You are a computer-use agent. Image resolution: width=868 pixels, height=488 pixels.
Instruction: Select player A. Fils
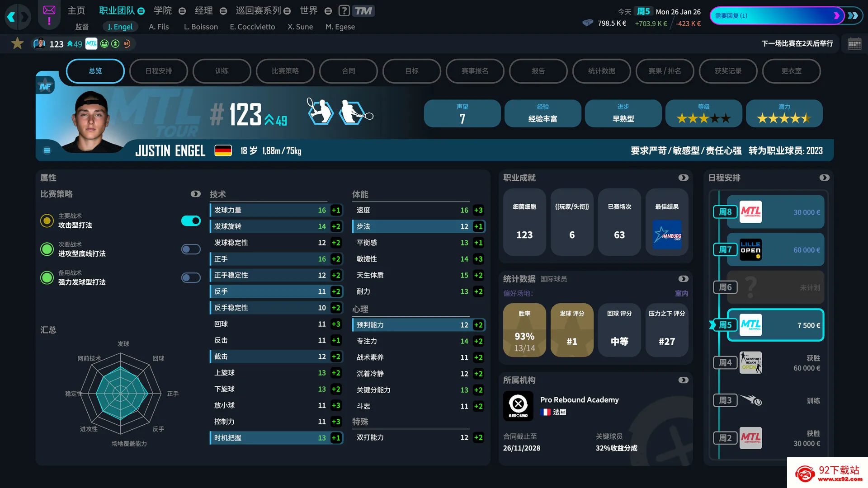[x=159, y=27]
